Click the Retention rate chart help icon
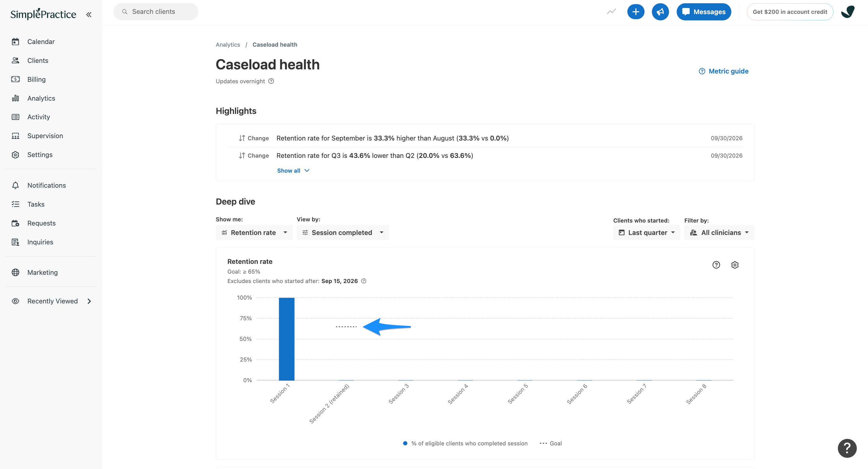This screenshot has width=868, height=469. (x=716, y=265)
